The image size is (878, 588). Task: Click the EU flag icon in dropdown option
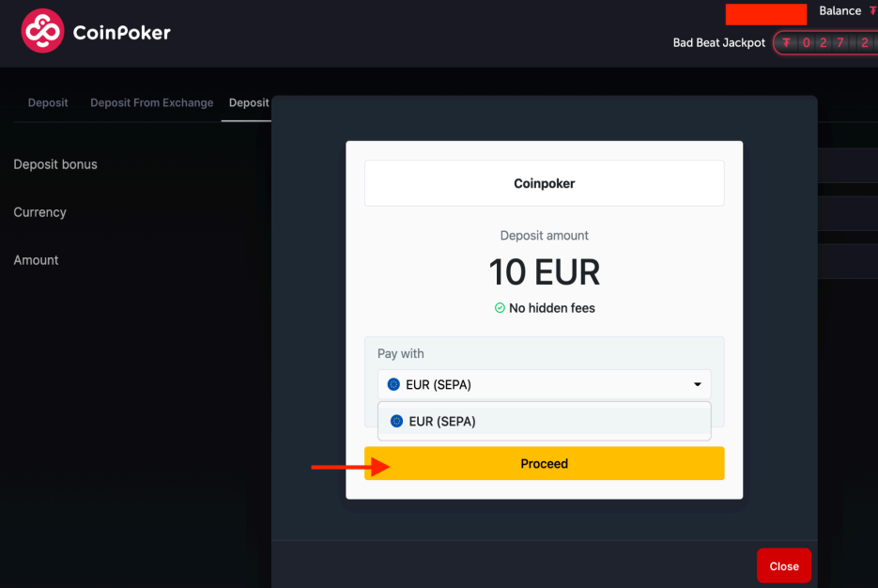396,421
